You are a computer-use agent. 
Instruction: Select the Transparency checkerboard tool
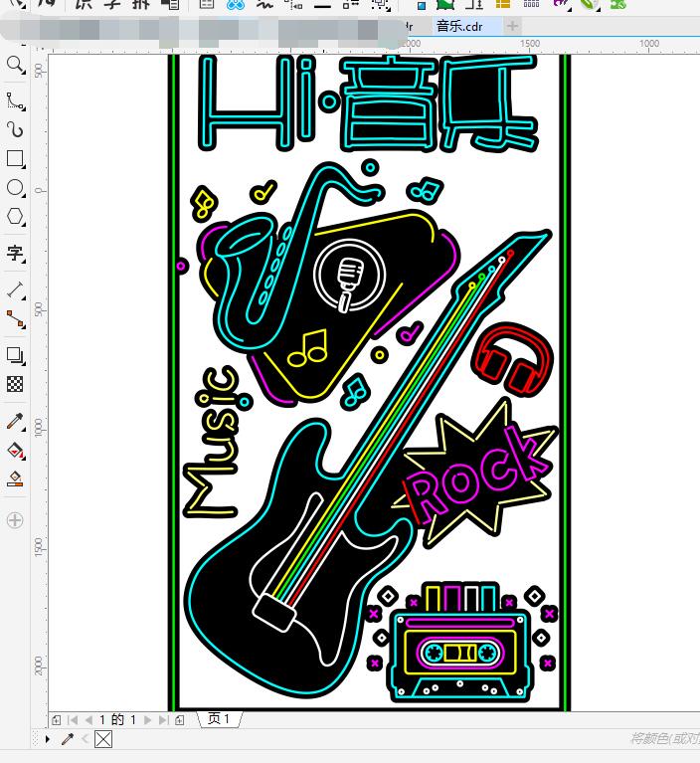(15, 384)
